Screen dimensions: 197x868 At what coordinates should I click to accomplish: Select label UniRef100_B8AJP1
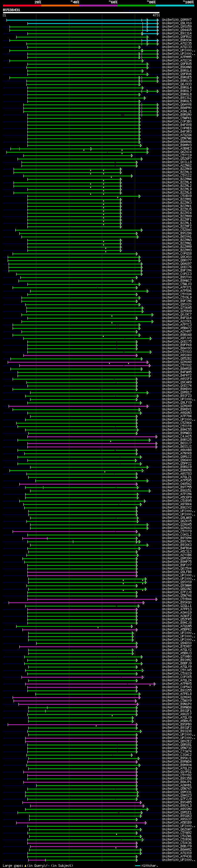coord(177,782)
